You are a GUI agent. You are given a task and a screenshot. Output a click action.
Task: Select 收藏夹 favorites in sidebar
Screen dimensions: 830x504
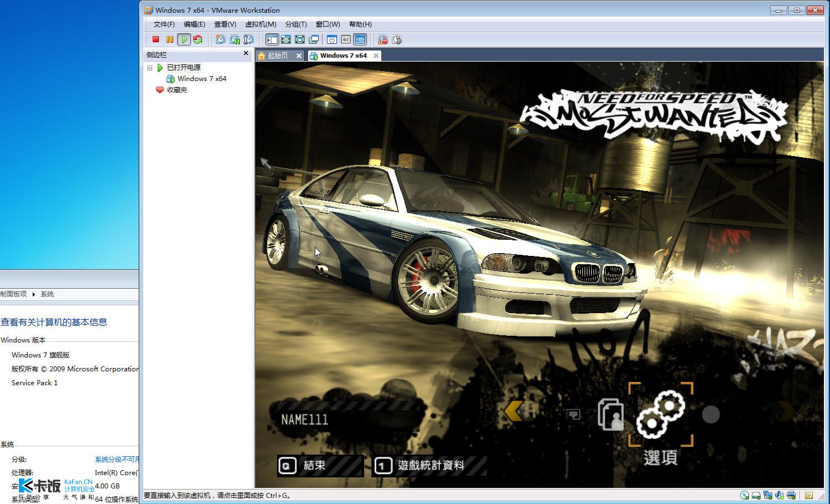pyautogui.click(x=177, y=90)
